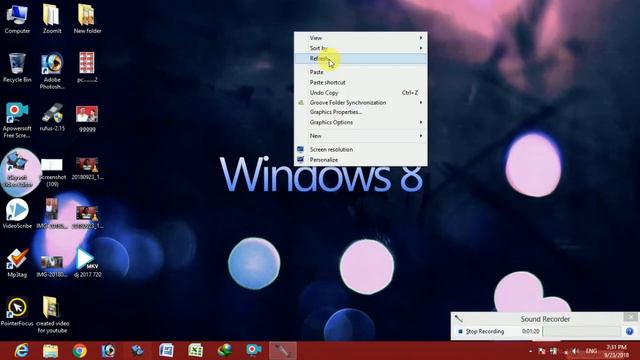Launch Google Chrome from the taskbar
The image size is (640, 360).
(x=80, y=351)
